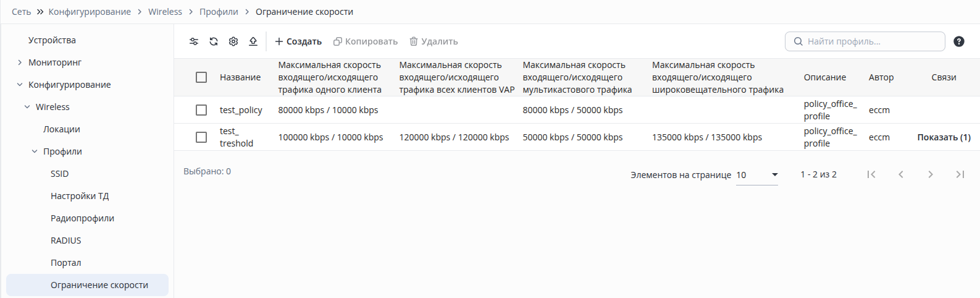The width and height of the screenshot is (980, 298).
Task: Tick the select-all checkbox in header
Action: click(x=201, y=77)
